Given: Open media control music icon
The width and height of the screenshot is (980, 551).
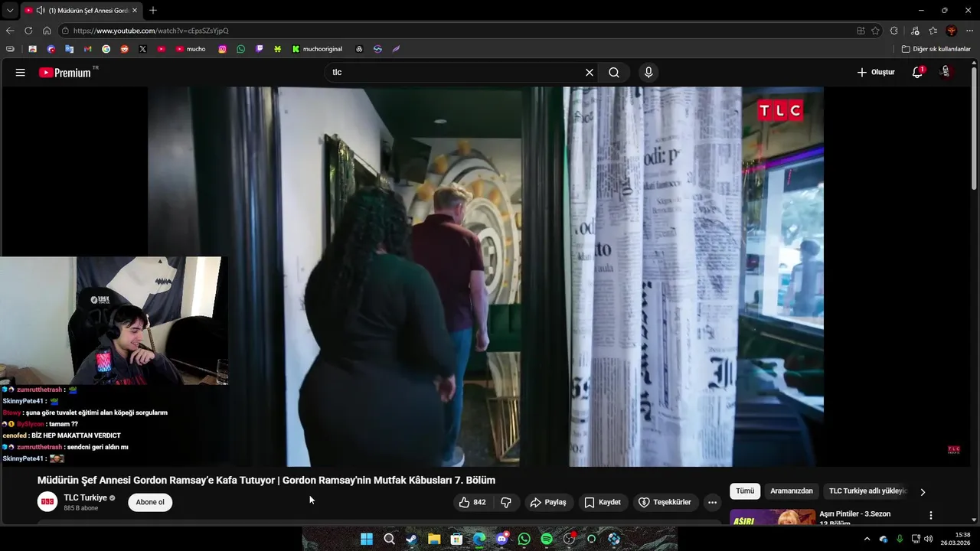Looking at the screenshot, I should tap(915, 31).
